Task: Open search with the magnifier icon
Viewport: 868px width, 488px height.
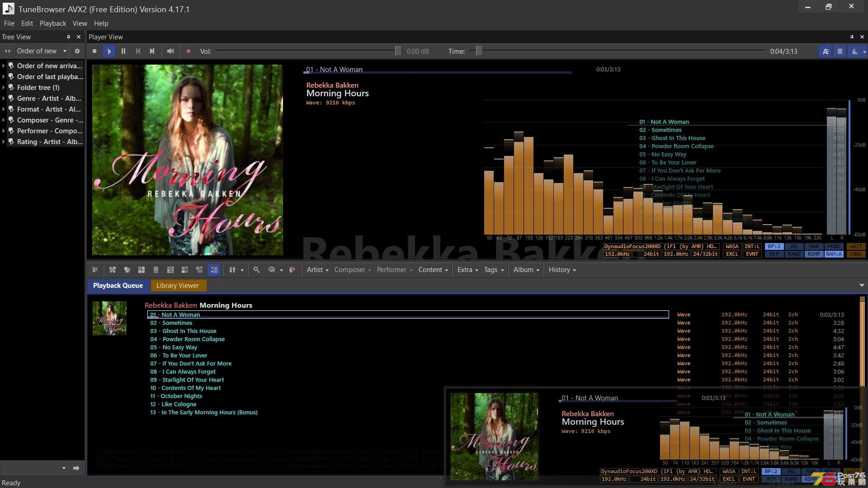Action: pyautogui.click(x=256, y=270)
